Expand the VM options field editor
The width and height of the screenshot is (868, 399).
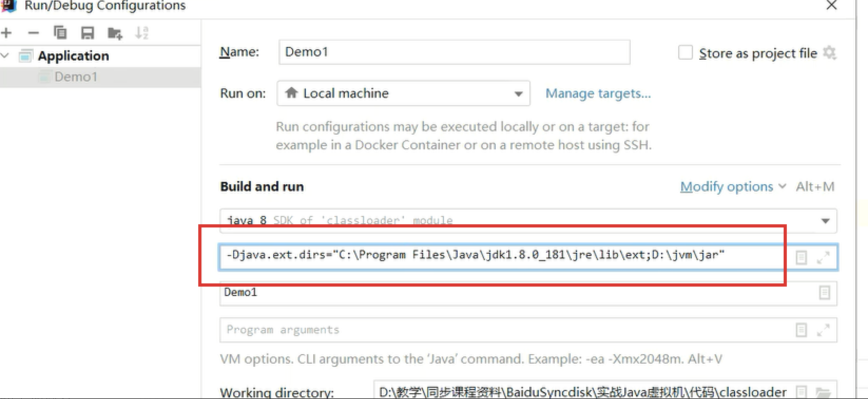coord(823,257)
